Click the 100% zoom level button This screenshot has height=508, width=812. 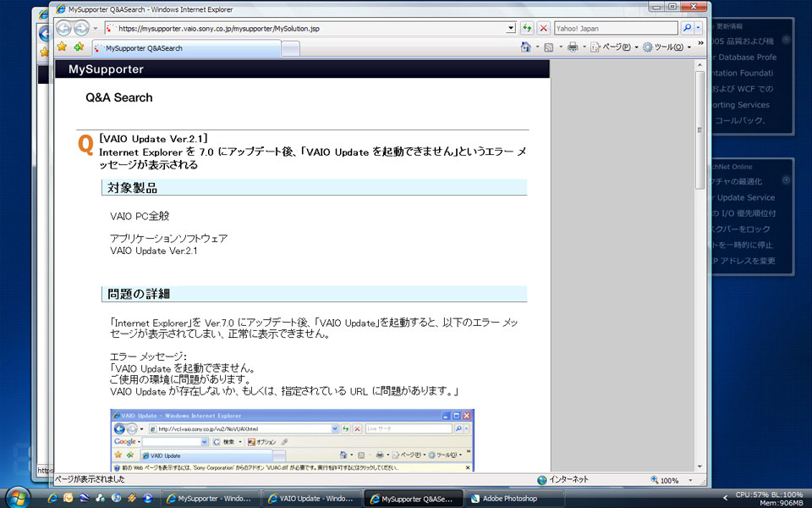[x=665, y=480]
